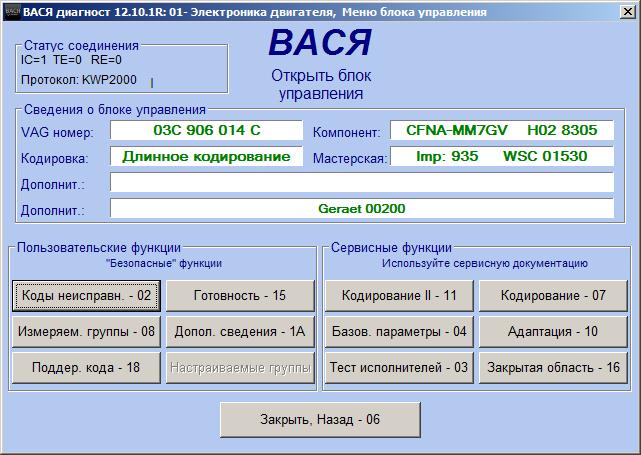The height and width of the screenshot is (455, 641).
Task: Select 'Допол. сведения - 1A' button
Action: point(240,331)
